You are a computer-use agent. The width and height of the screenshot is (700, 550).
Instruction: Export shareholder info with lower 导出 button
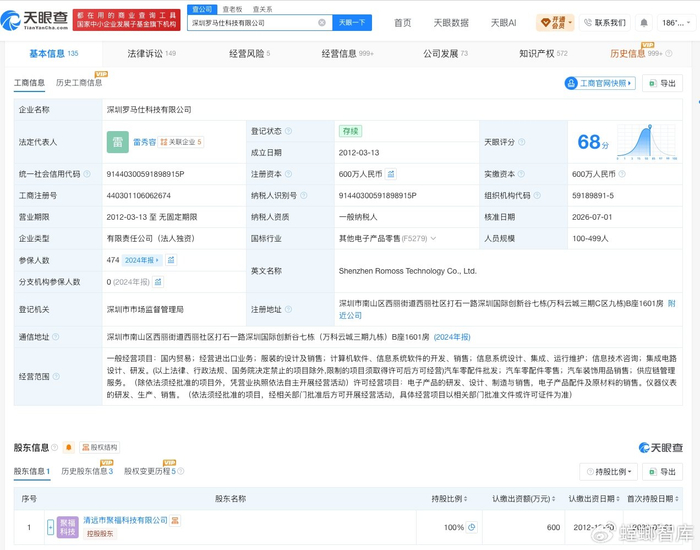click(662, 472)
